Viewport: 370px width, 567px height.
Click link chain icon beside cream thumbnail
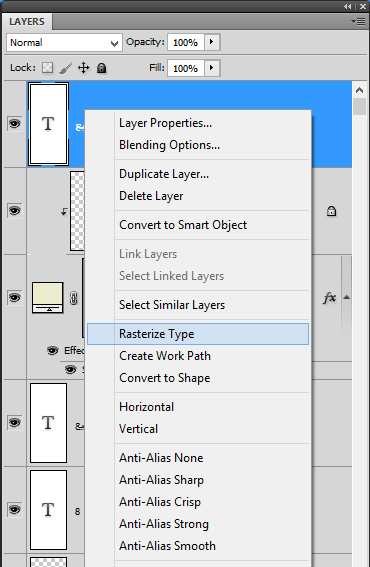[73, 298]
